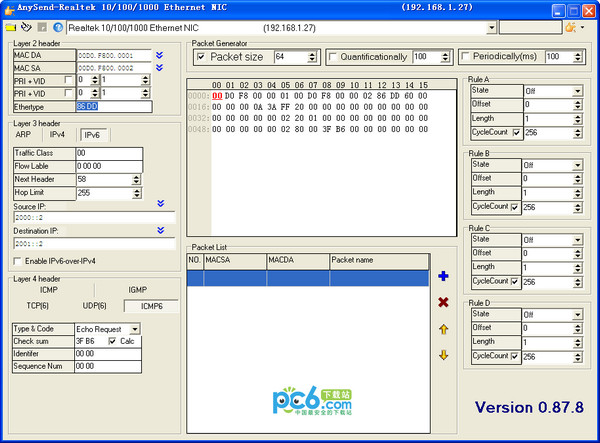This screenshot has width=600, height=443.
Task: Select the UDP(6) layer 4 tab
Action: tap(94, 305)
